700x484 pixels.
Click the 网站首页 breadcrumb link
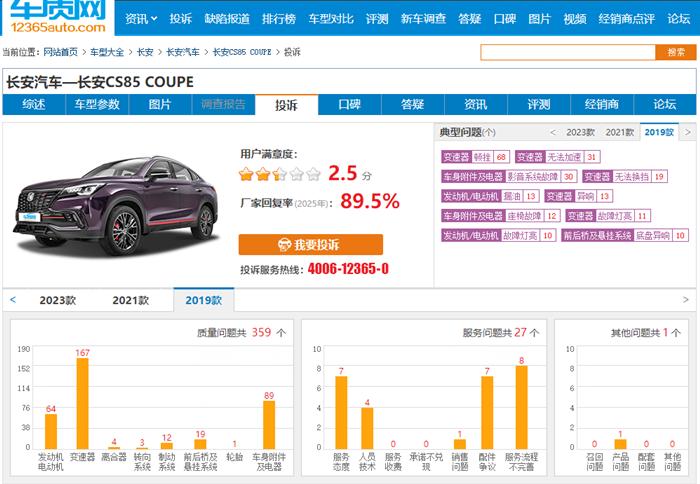coord(60,52)
